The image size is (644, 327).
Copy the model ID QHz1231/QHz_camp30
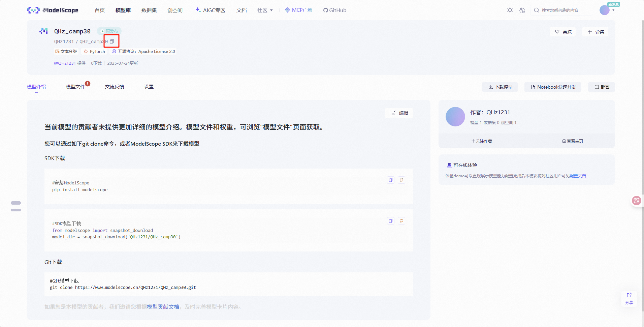pyautogui.click(x=112, y=41)
